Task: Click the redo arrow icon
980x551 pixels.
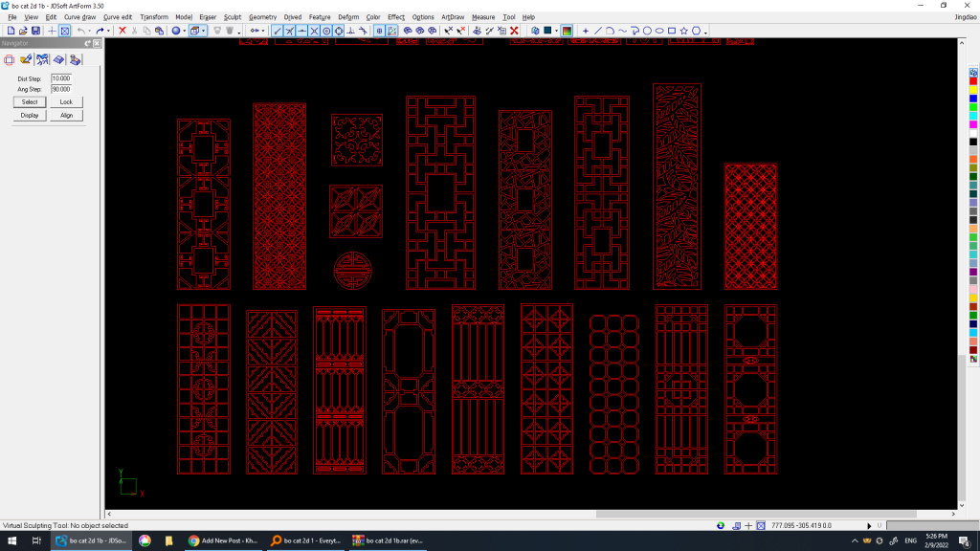Action: point(100,31)
